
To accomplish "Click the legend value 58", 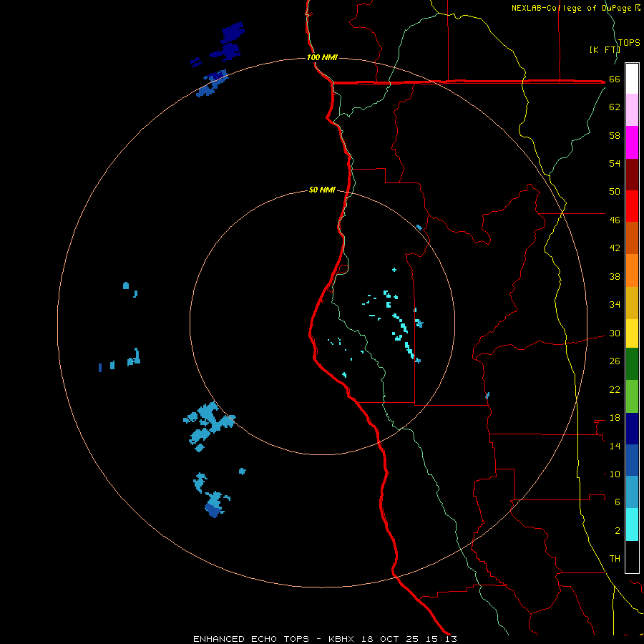I will pyautogui.click(x=615, y=135).
